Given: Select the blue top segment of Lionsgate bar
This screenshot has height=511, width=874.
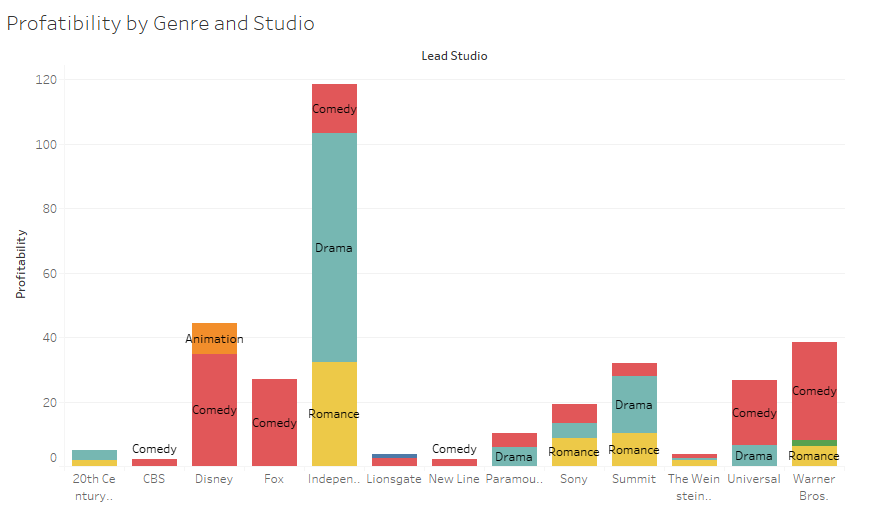Looking at the screenshot, I should coord(394,456).
